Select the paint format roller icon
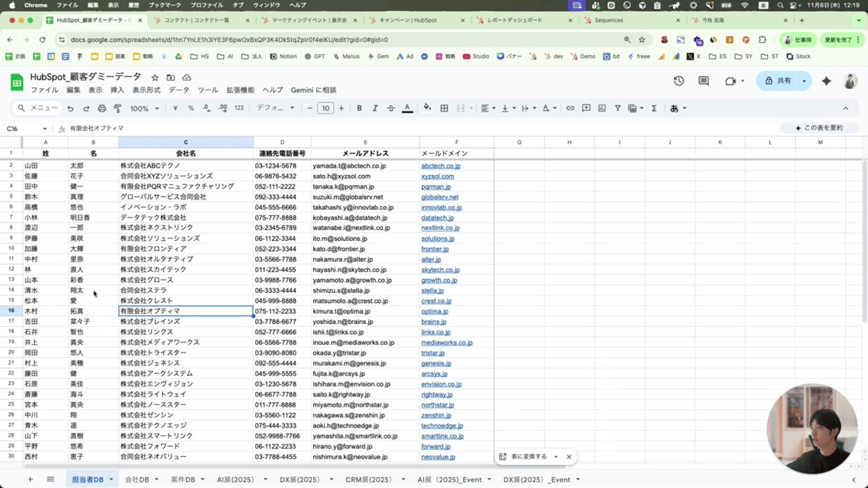Image resolution: width=868 pixels, height=488 pixels. pos(117,108)
